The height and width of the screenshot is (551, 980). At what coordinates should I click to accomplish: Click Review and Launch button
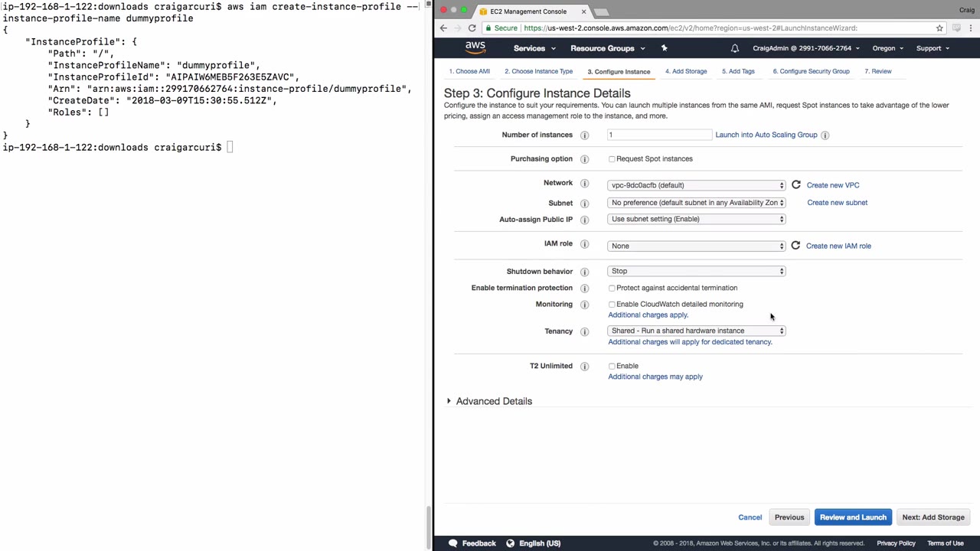[x=853, y=517]
